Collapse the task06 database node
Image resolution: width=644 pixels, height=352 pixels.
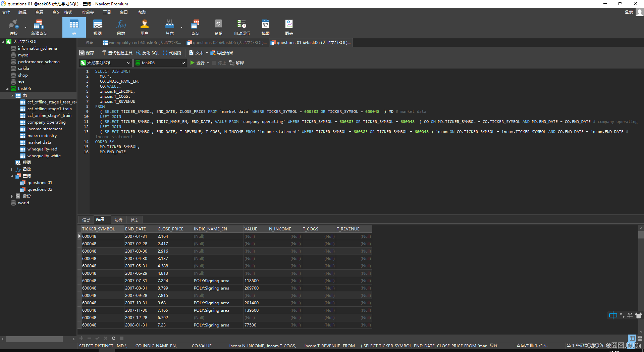coord(7,89)
